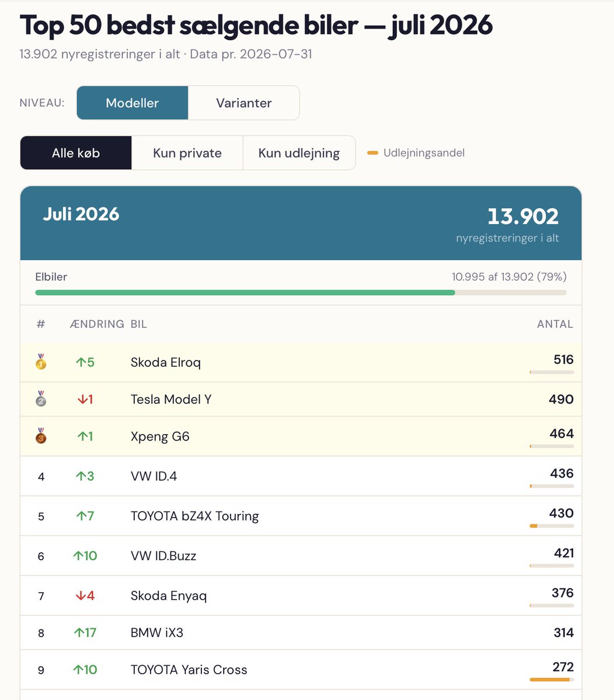Click the count 516 for Skoda Elroq
614x700 pixels.
point(563,359)
